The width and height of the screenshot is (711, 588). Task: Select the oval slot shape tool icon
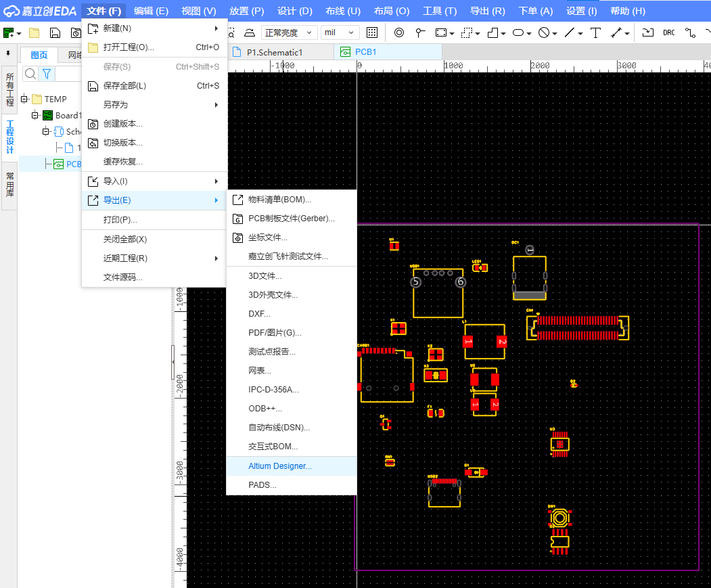click(x=518, y=32)
